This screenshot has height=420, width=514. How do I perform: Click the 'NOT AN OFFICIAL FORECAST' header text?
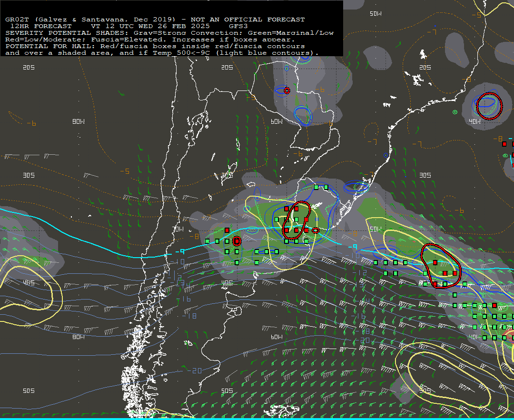(x=247, y=20)
